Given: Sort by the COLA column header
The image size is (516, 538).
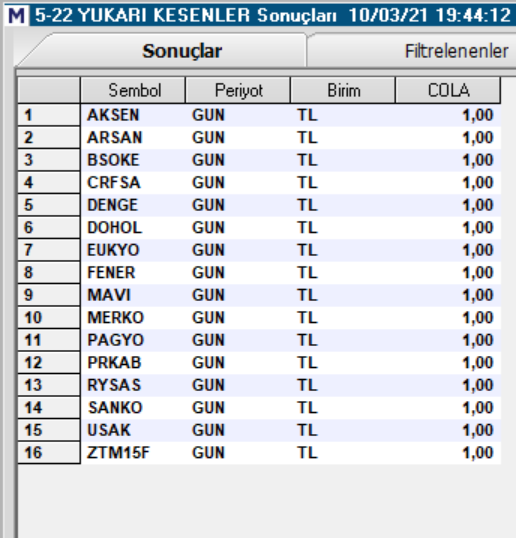Looking at the screenshot, I should click(448, 90).
